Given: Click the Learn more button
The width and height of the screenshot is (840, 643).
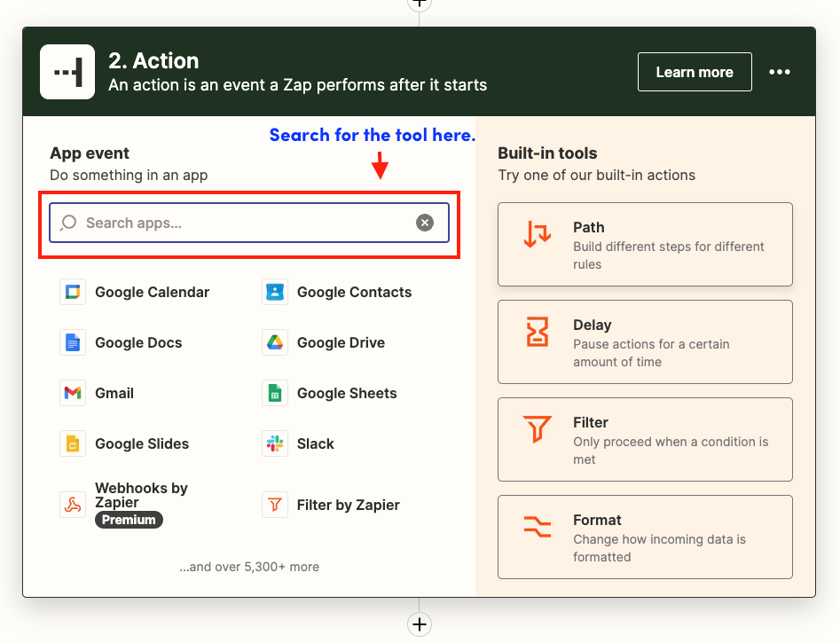Looking at the screenshot, I should (x=695, y=72).
